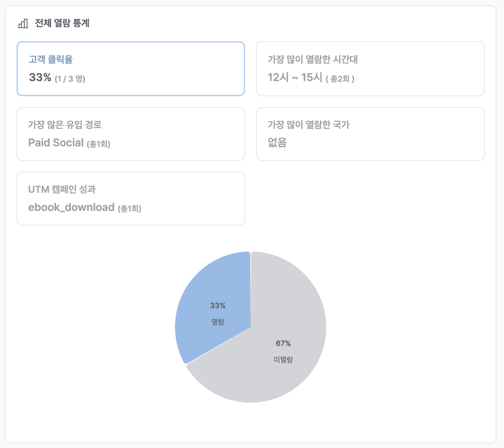This screenshot has height=448, width=504.
Task: Open the 가장 많은 유입 경로 card
Action: pyautogui.click(x=131, y=134)
